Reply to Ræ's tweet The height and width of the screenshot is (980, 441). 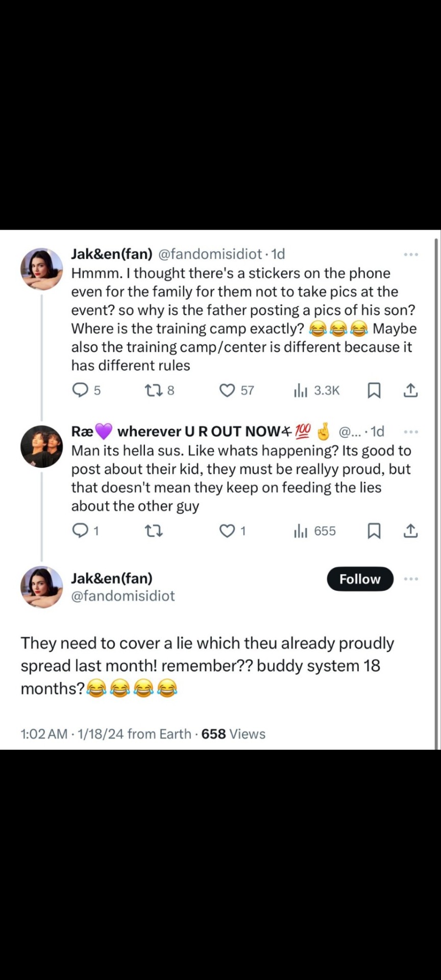(80, 531)
